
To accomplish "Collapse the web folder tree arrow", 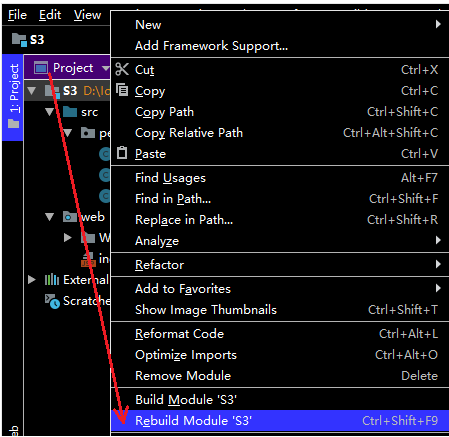I will pos(50,217).
